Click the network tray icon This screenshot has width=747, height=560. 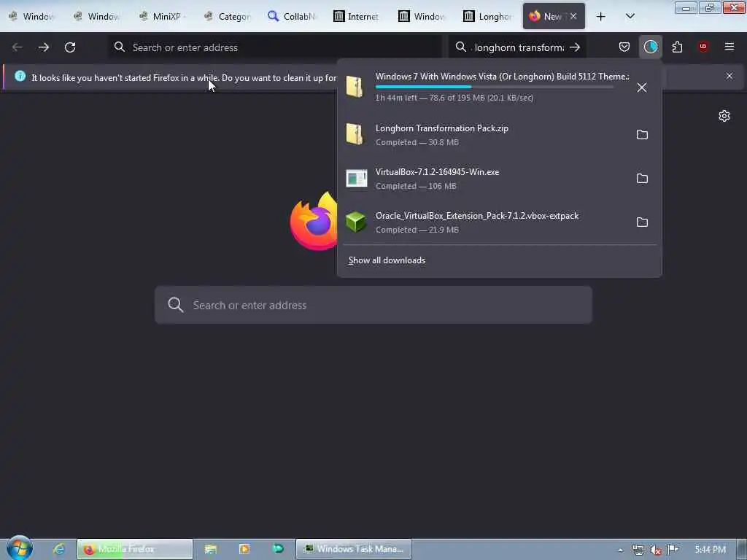point(638,550)
